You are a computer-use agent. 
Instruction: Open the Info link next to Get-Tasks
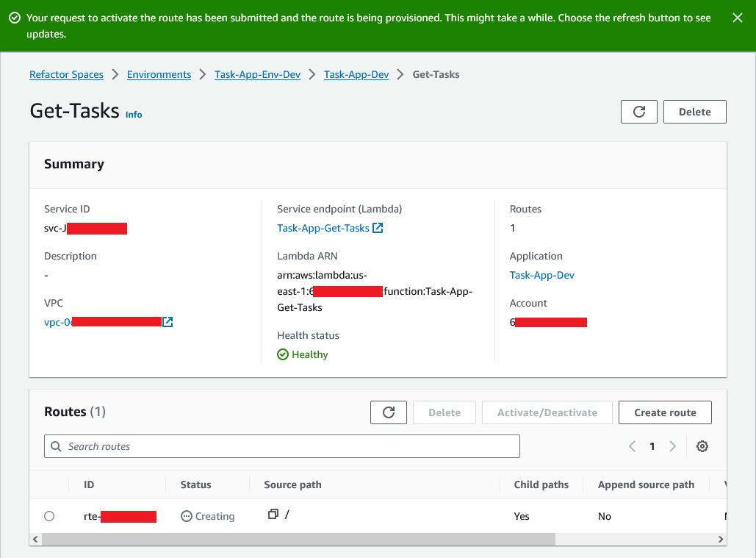134,114
